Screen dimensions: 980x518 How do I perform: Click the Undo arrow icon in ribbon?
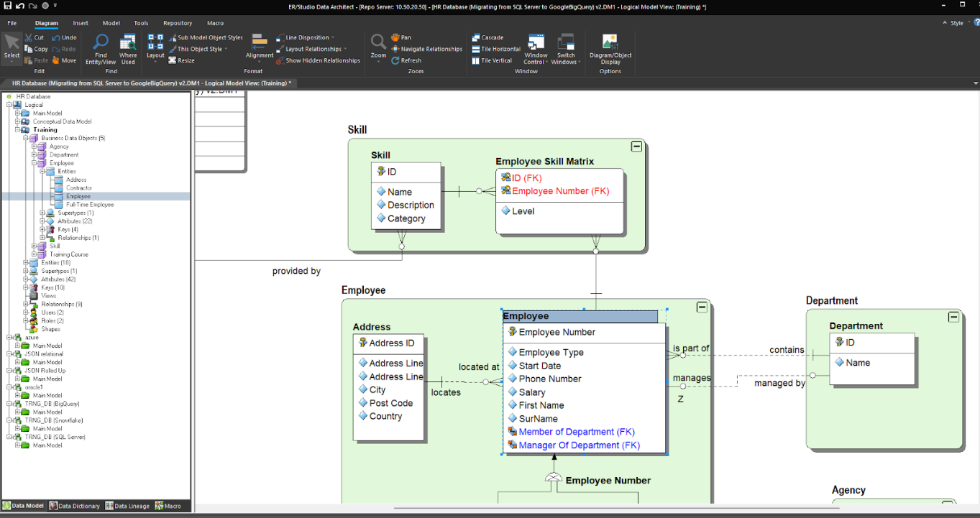(56, 37)
